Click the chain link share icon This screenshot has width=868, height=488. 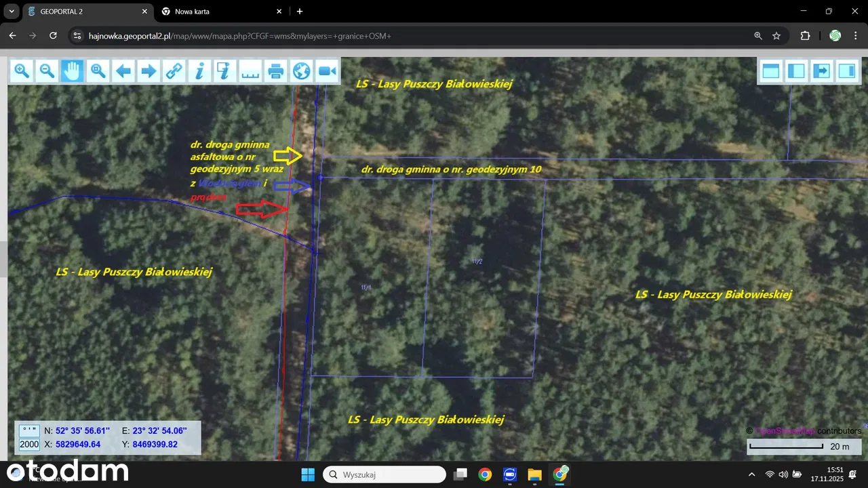click(174, 70)
